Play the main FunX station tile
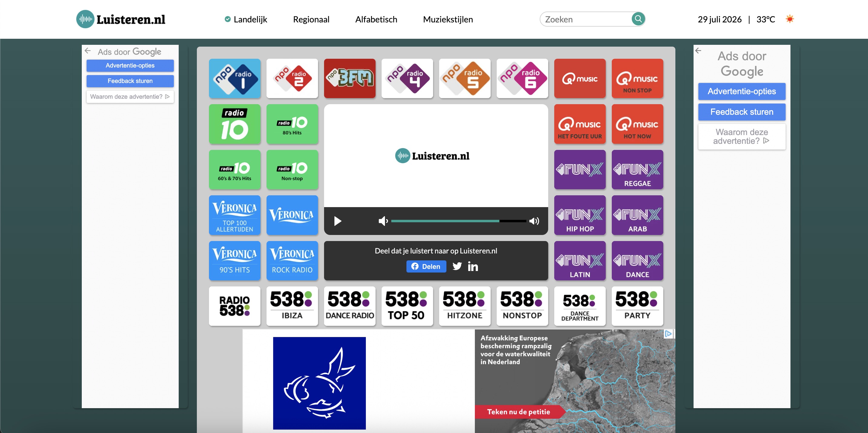This screenshot has width=868, height=433. 580,170
